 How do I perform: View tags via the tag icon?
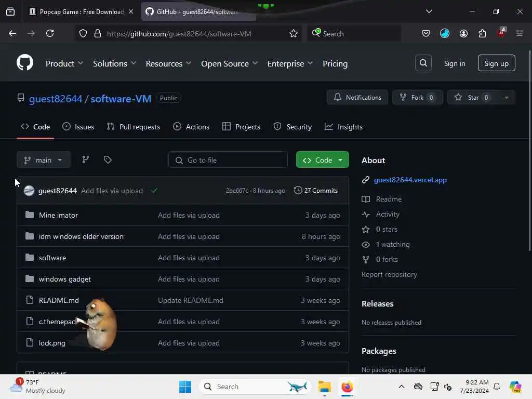[108, 160]
